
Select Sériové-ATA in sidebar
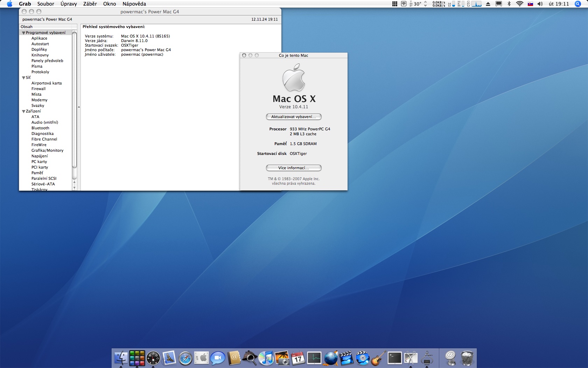point(43,184)
